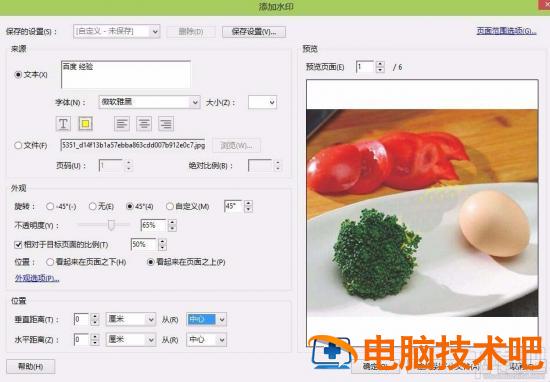
Task: Open the 外观选项(P)... link
Action: point(37,279)
